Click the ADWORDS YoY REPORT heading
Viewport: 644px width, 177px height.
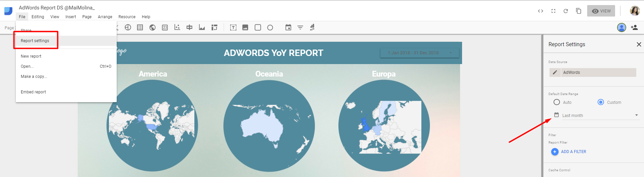[x=273, y=53]
